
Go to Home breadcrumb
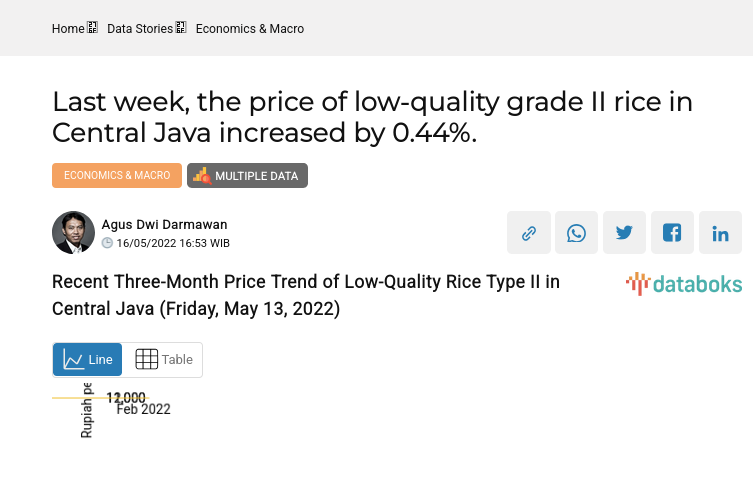coord(68,29)
